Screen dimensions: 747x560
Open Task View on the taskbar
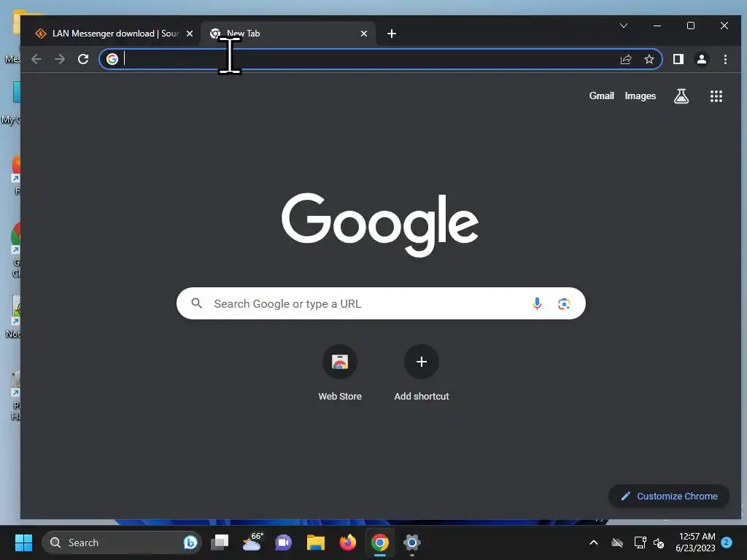[x=220, y=542]
